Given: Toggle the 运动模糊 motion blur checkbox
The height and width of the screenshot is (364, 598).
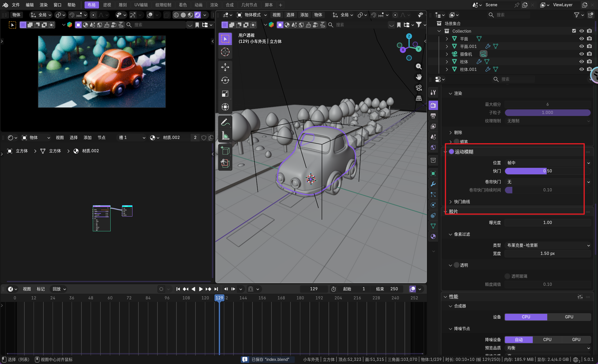Looking at the screenshot, I should (451, 152).
